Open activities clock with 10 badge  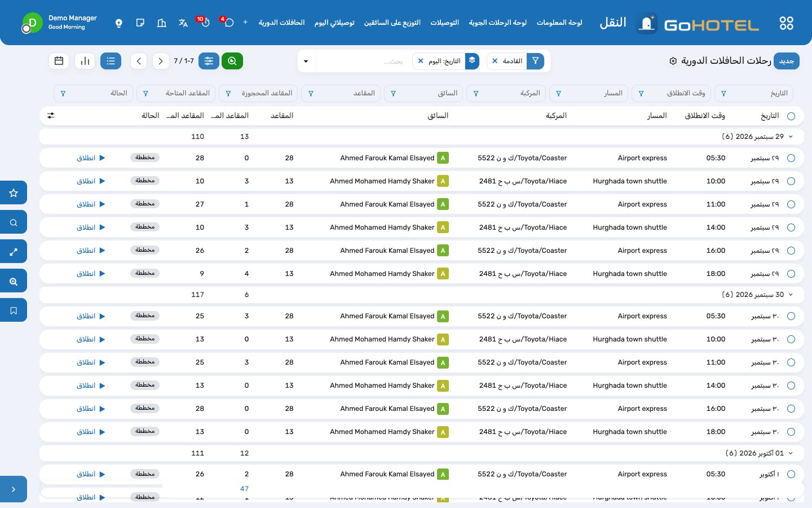204,22
